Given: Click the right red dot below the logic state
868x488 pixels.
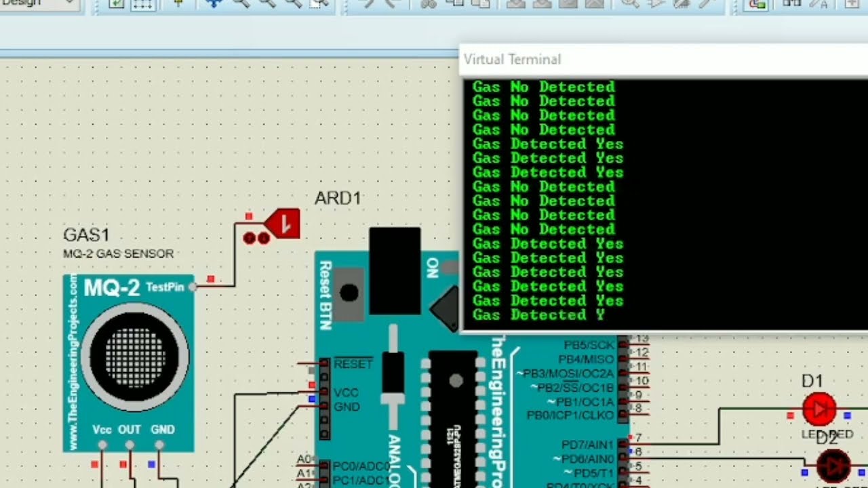Looking at the screenshot, I should pos(263,238).
